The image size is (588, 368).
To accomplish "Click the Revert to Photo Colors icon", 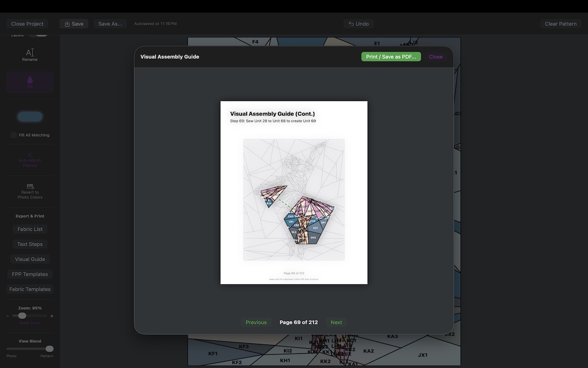I will pyautogui.click(x=30, y=186).
